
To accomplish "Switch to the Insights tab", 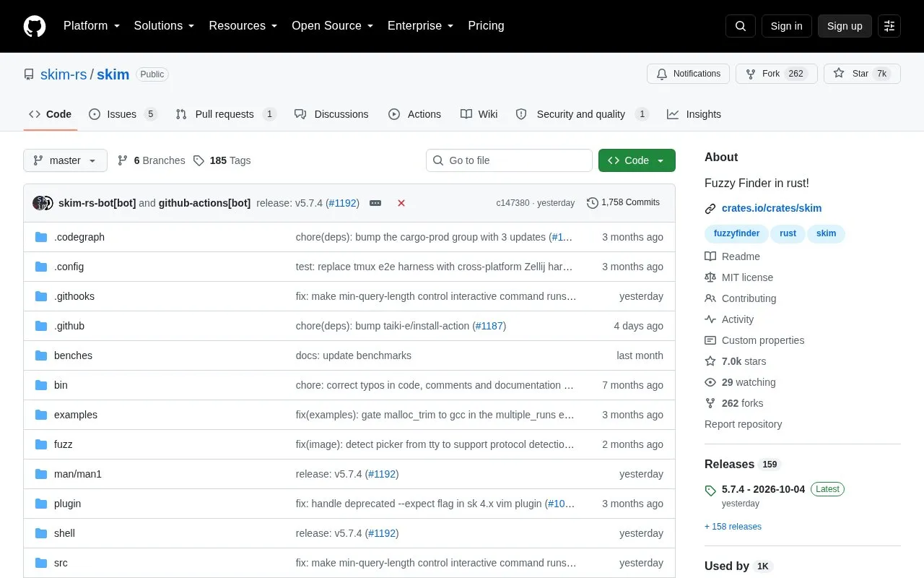I will [694, 114].
